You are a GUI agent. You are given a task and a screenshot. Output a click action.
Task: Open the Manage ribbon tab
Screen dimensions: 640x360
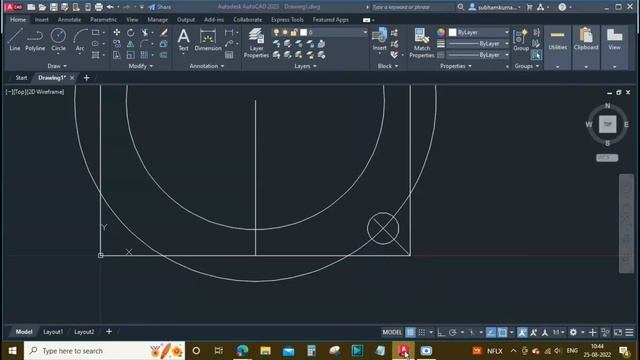[x=157, y=20]
